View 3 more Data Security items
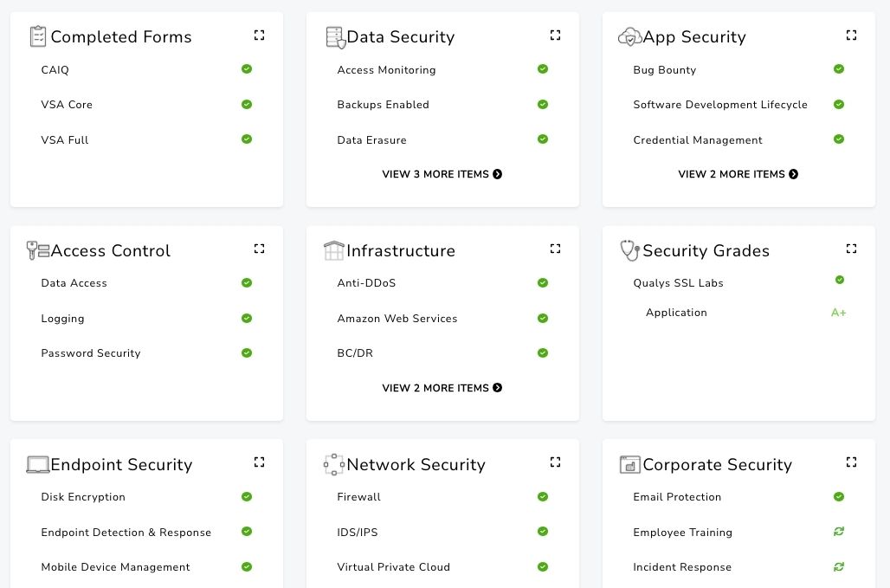Screen dimensions: 890x588 pyautogui.click(x=442, y=174)
